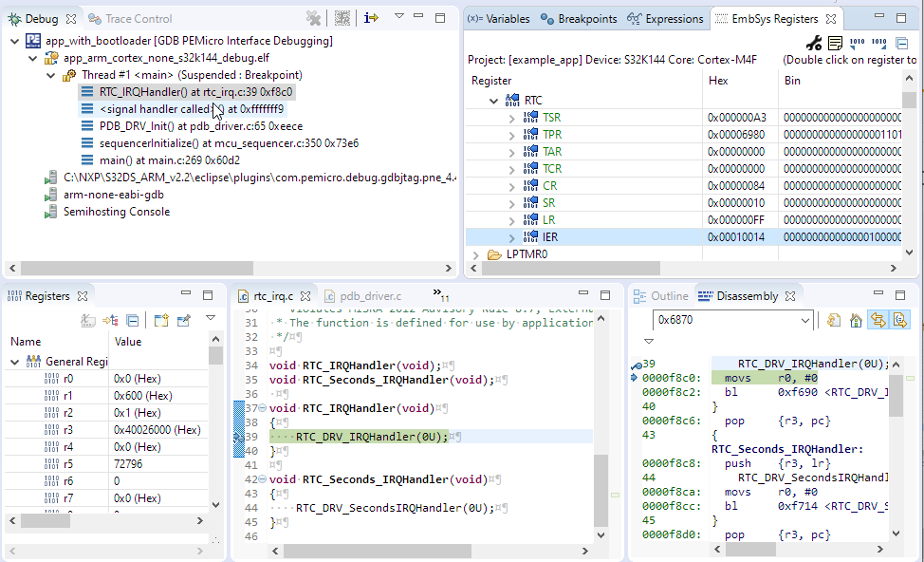Image resolution: width=924 pixels, height=562 pixels.
Task: Click Go to Program Counter home icon
Action: [856, 320]
